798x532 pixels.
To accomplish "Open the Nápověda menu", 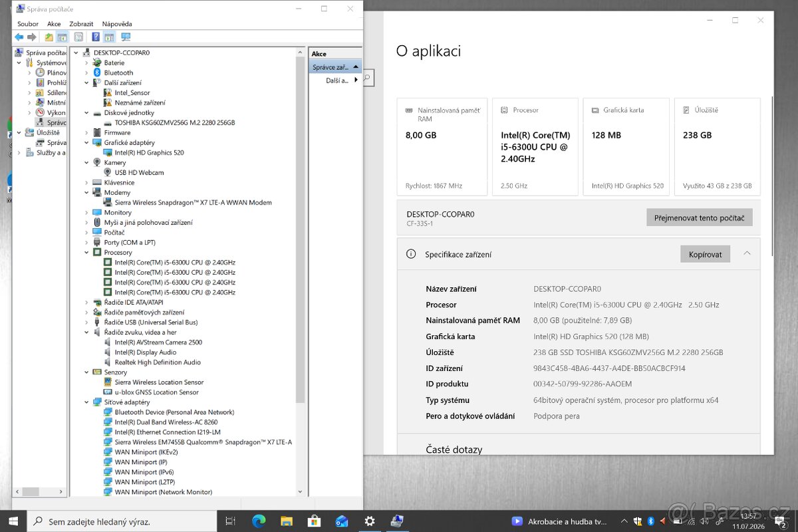I will click(x=117, y=24).
